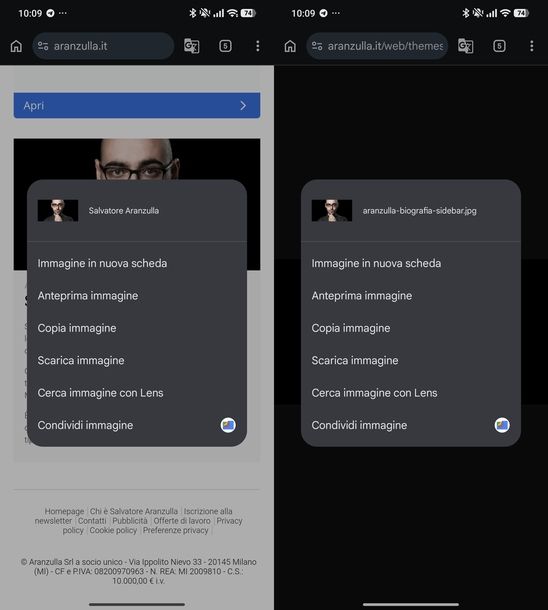Tap the battery 74 indicator in left status bar
Screen dimensions: 548x610
[x=248, y=13]
